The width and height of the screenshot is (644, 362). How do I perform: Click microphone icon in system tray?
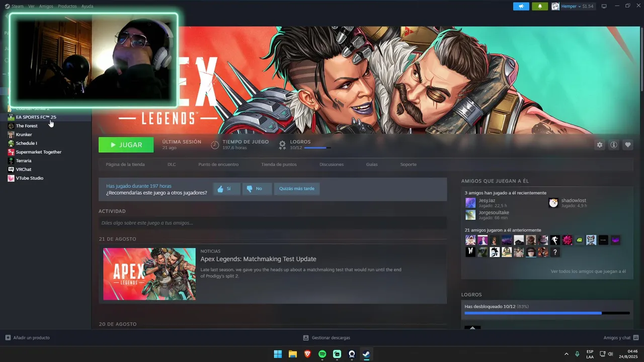click(x=577, y=354)
